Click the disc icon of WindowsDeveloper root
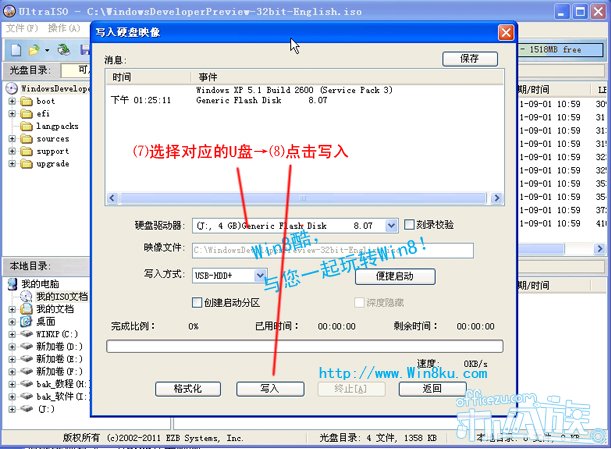 (12, 88)
